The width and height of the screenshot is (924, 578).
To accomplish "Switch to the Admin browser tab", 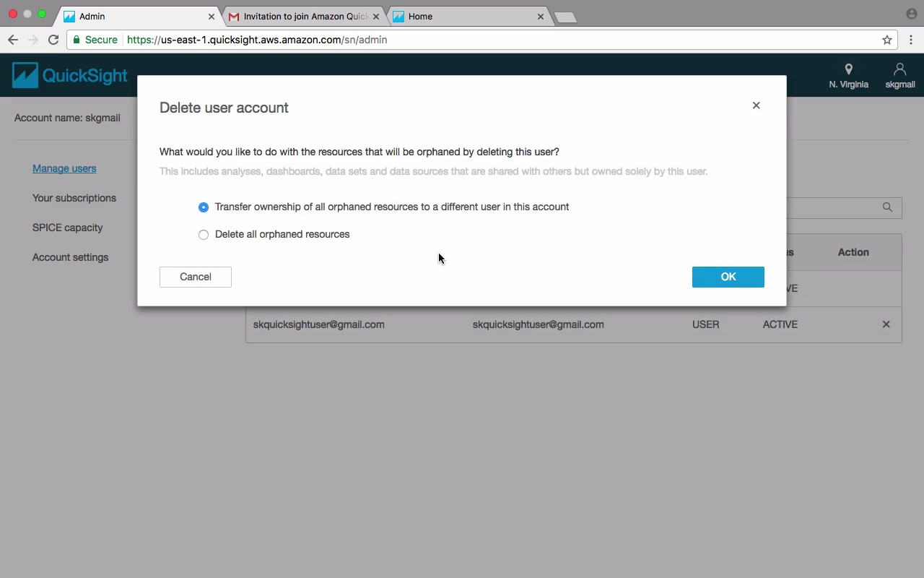I will pyautogui.click(x=137, y=16).
